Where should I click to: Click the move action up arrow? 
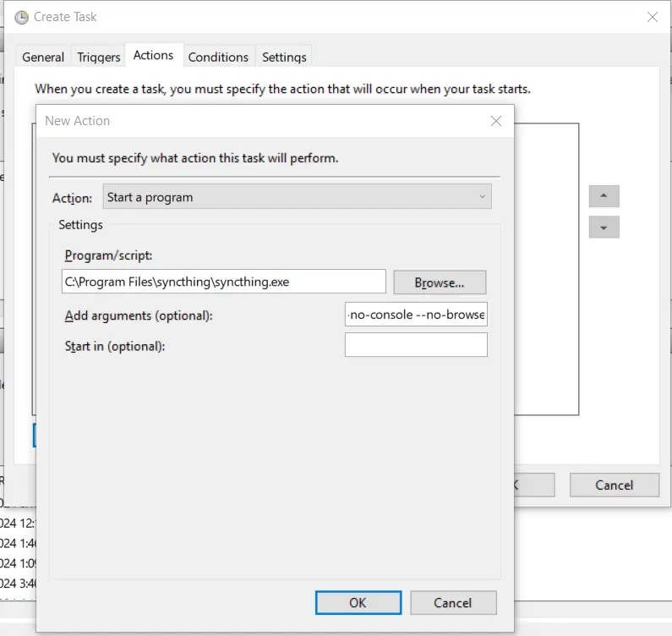click(604, 196)
